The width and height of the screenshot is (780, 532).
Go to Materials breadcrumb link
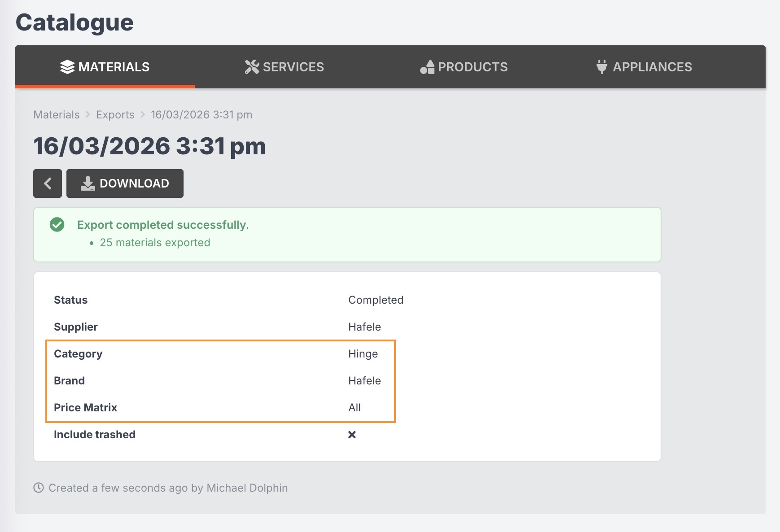[x=57, y=115]
